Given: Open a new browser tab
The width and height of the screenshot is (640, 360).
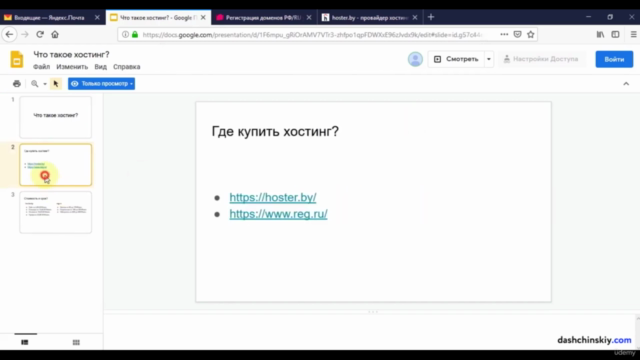Looking at the screenshot, I should [x=431, y=17].
